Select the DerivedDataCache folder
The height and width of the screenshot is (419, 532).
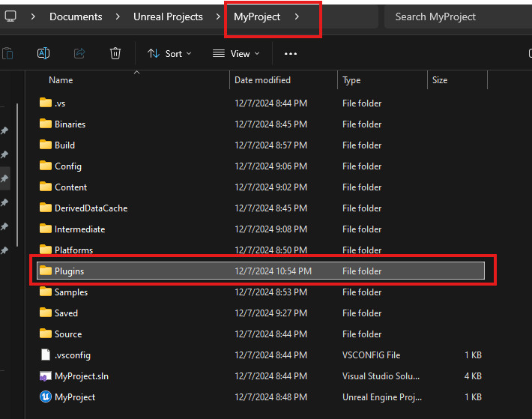(91, 208)
